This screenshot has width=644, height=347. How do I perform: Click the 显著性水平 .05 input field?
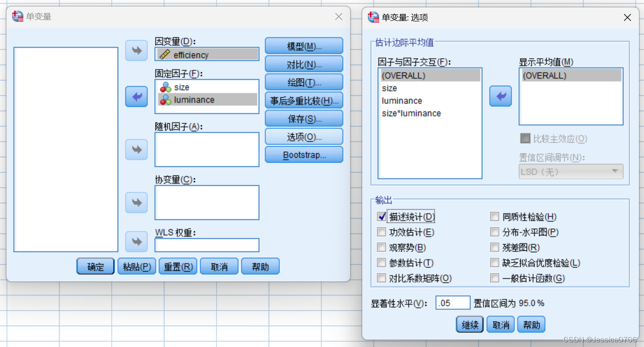coord(453,303)
